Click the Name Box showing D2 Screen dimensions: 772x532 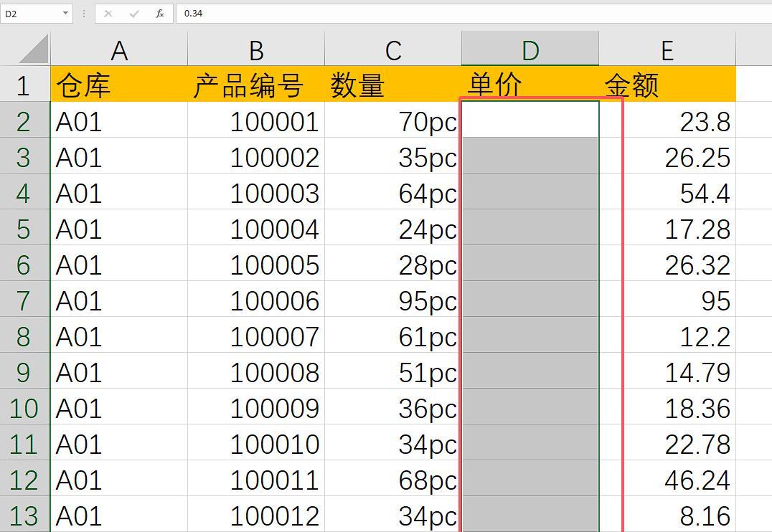37,14
